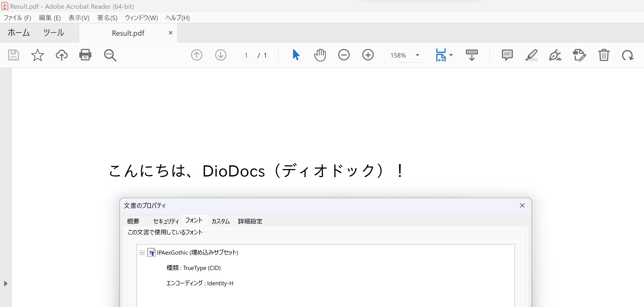Click the Save file icon
The height and width of the screenshot is (307, 644).
[14, 55]
